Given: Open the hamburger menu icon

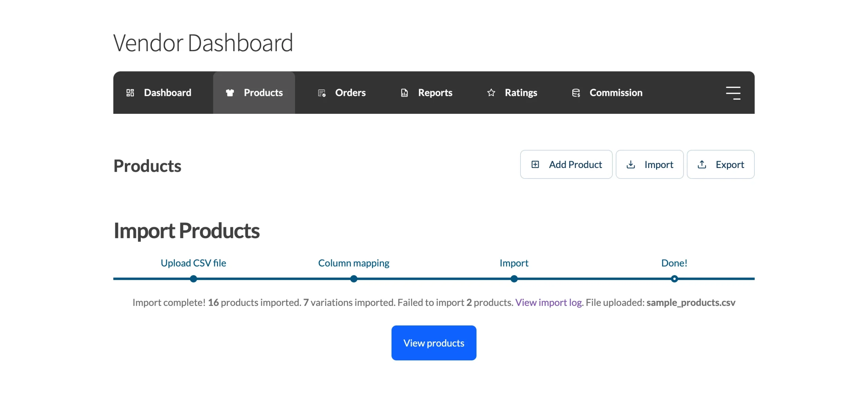Looking at the screenshot, I should [733, 93].
